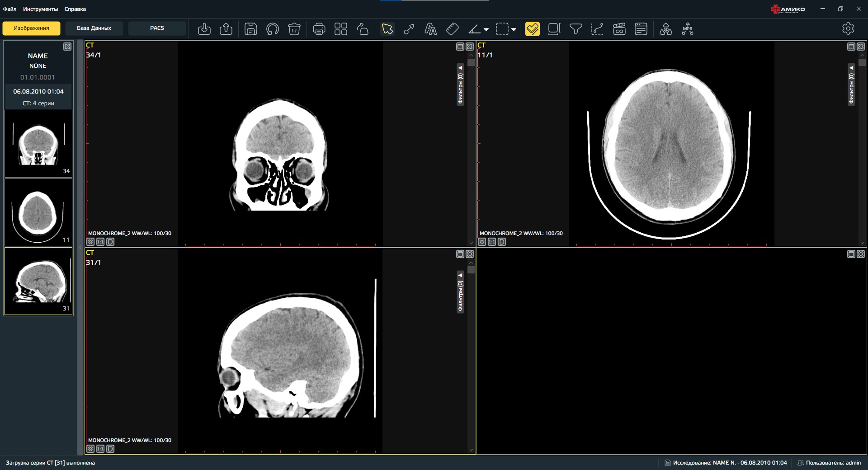Select series thumbnail numbered 11
The width and height of the screenshot is (868, 470).
click(38, 212)
